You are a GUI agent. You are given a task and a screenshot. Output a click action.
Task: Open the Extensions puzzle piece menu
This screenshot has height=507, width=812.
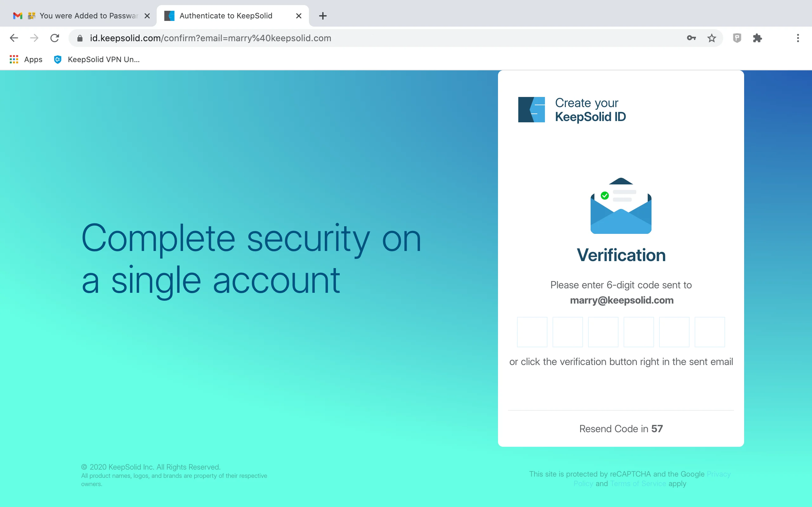tap(757, 38)
